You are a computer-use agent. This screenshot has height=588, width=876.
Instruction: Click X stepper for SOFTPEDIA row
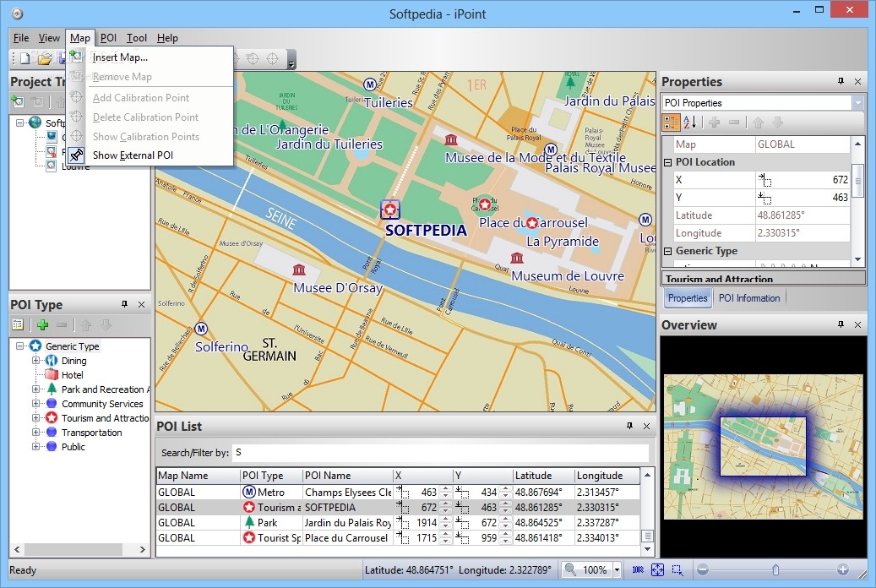coord(445,507)
